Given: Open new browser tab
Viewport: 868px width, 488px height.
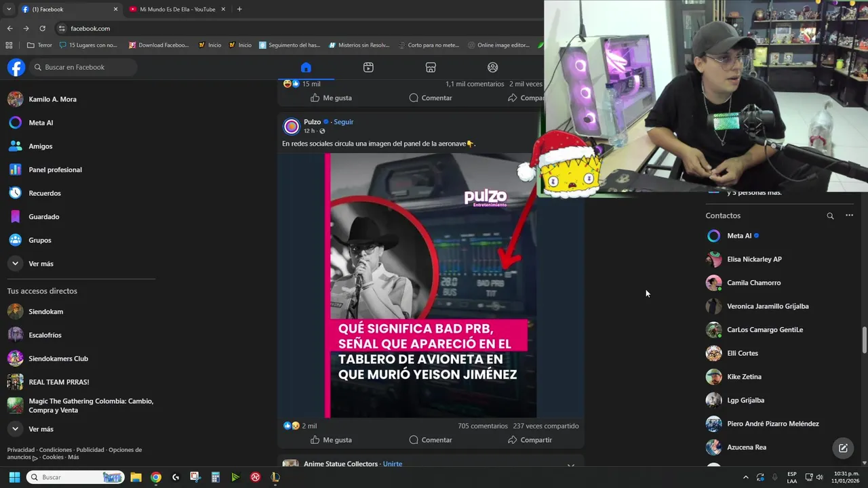Looking at the screenshot, I should (239, 9).
